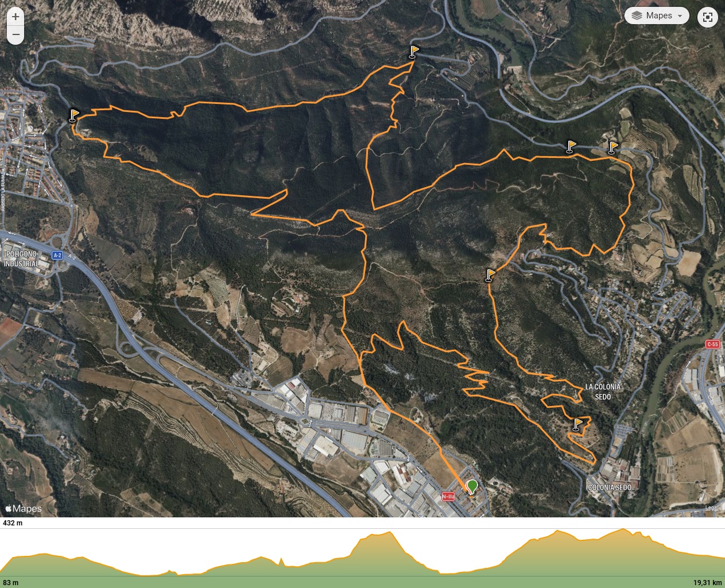725x588 pixels.
Task: Select the waypoint flag in route center
Action: click(490, 275)
